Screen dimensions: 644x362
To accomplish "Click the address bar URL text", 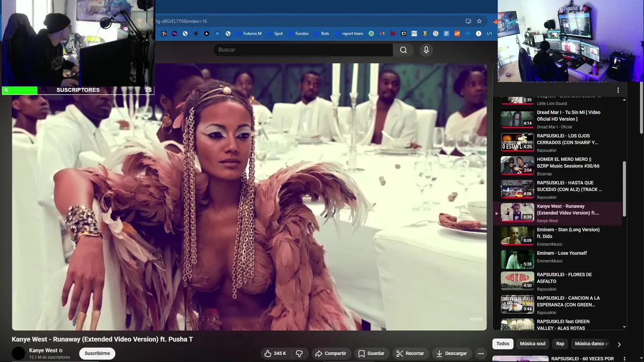I will coord(181,21).
